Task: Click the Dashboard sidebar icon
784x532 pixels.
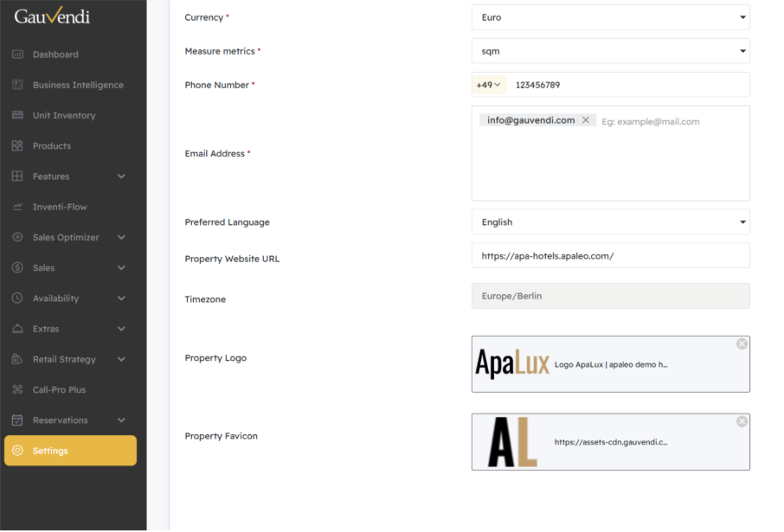Action: point(17,54)
